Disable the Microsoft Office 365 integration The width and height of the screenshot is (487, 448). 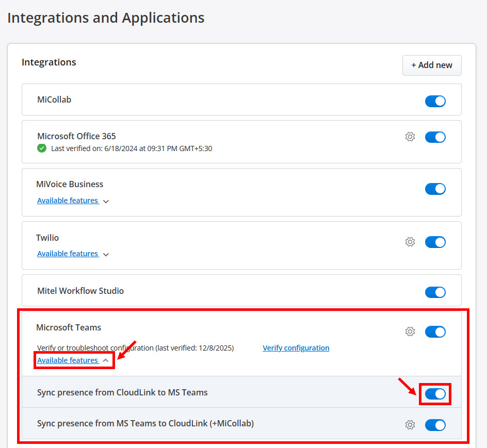(x=435, y=137)
